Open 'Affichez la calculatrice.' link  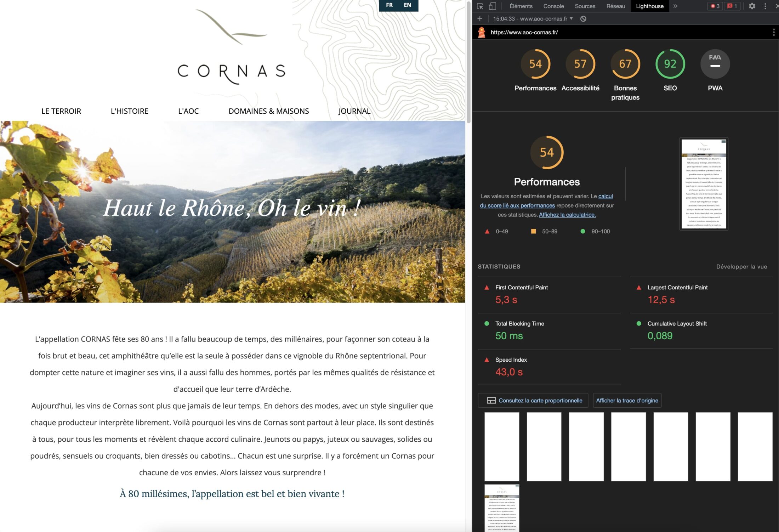pyautogui.click(x=567, y=215)
